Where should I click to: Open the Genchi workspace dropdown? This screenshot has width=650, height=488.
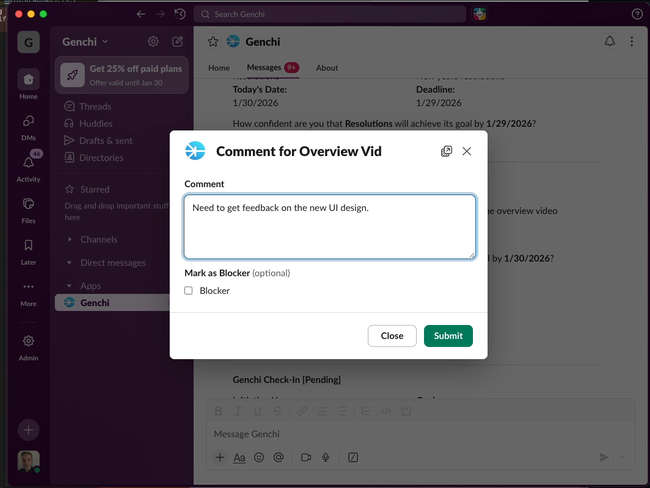[x=85, y=42]
